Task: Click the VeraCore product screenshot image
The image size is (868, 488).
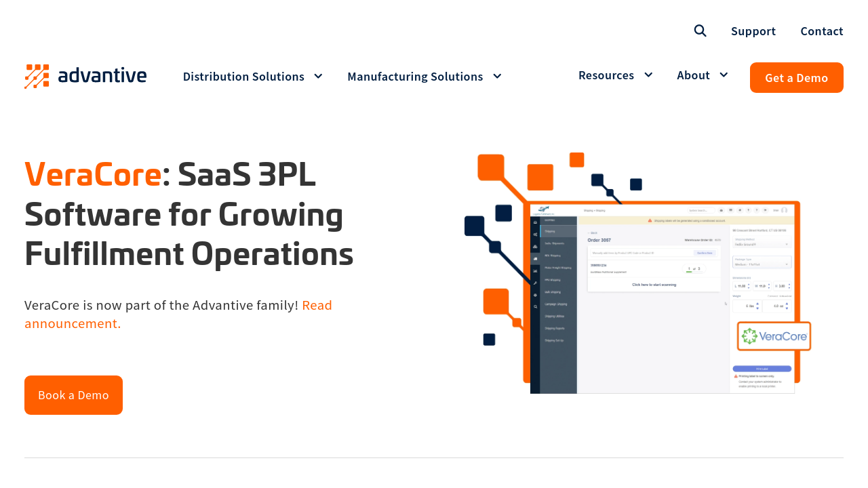Action: coord(638,273)
